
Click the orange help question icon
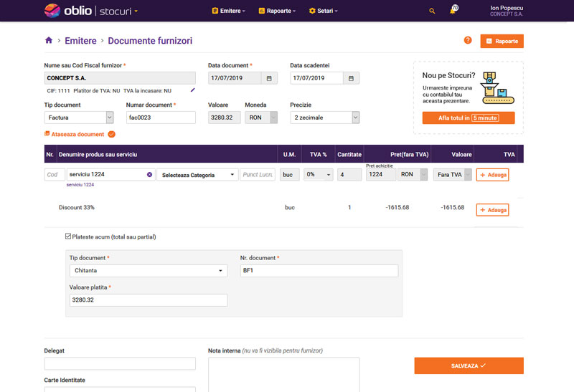tap(468, 40)
